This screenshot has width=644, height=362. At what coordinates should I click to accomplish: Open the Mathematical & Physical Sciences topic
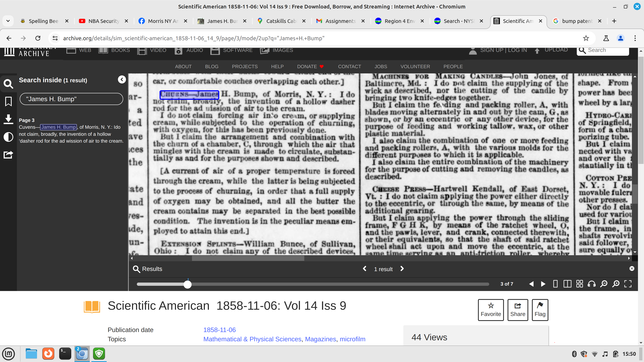(x=252, y=339)
